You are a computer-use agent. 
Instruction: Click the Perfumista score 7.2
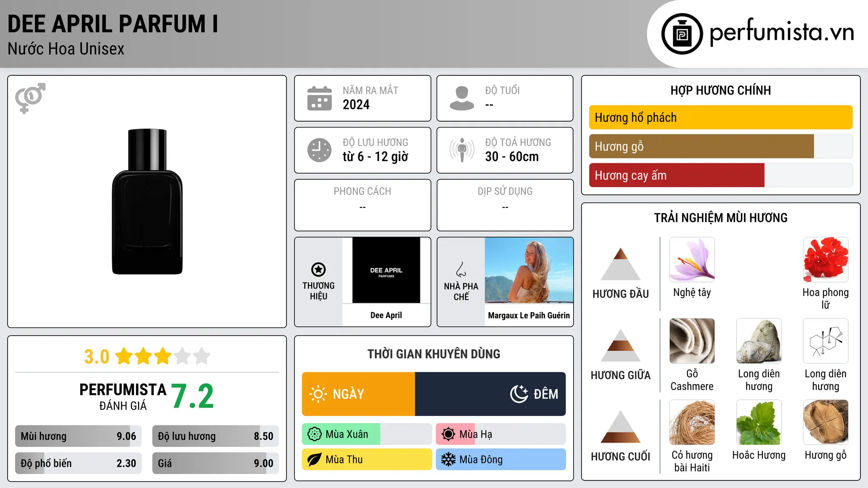[193, 396]
